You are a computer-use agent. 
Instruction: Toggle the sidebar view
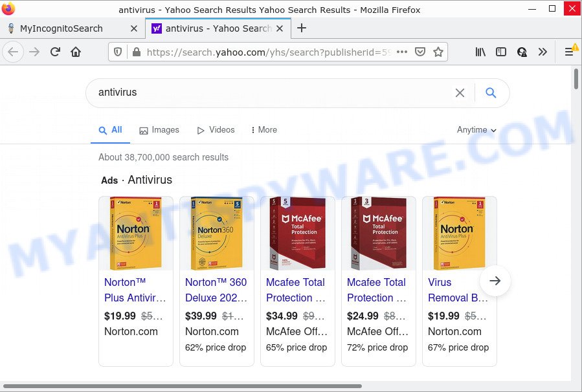(x=501, y=52)
